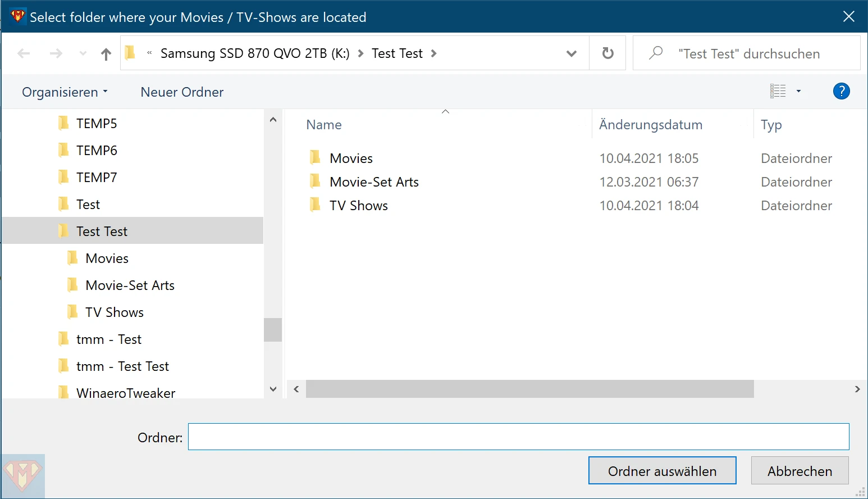Viewport: 868px width, 499px height.
Task: Expand the view options dropdown arrow
Action: tap(798, 91)
